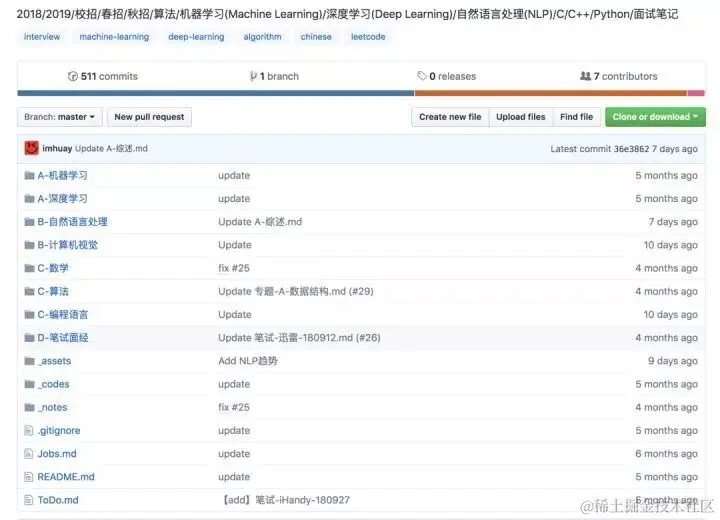The image size is (720, 520).
Task: Click folder icon beside C-数学
Action: tap(29, 268)
